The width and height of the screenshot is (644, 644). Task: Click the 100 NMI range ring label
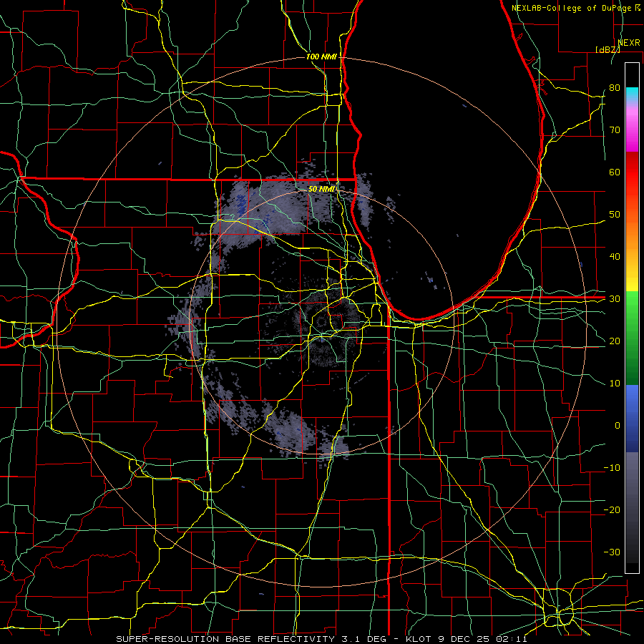click(x=321, y=57)
